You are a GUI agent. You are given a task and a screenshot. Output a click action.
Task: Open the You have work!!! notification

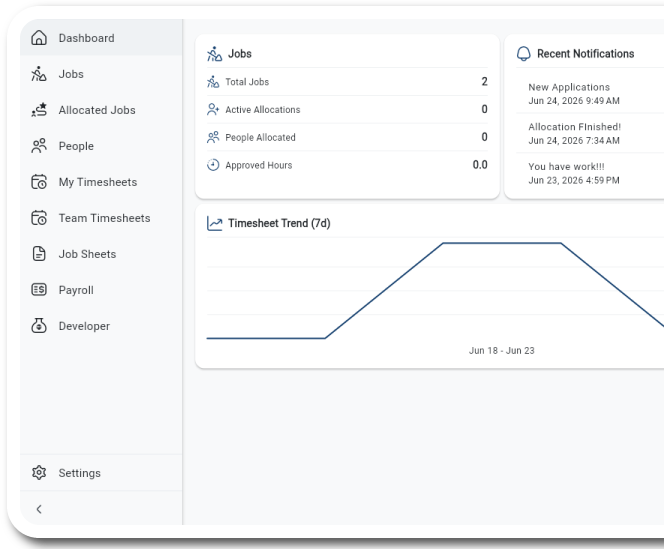(x=590, y=173)
